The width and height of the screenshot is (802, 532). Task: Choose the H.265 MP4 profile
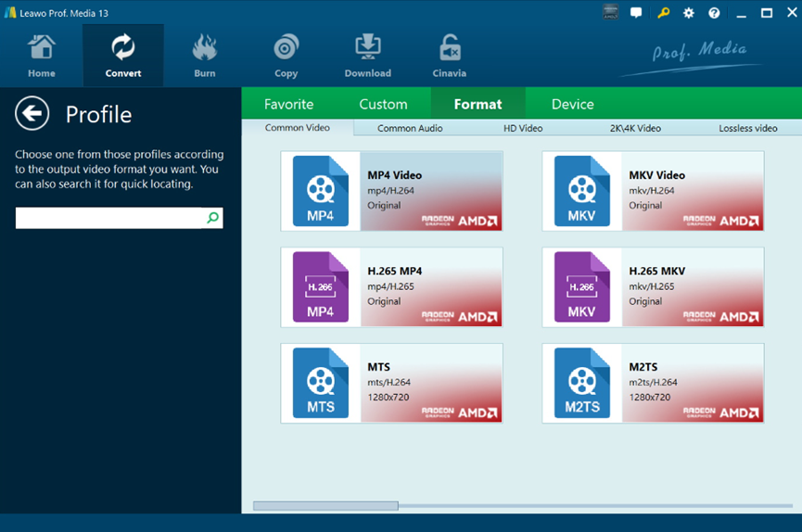click(391, 286)
